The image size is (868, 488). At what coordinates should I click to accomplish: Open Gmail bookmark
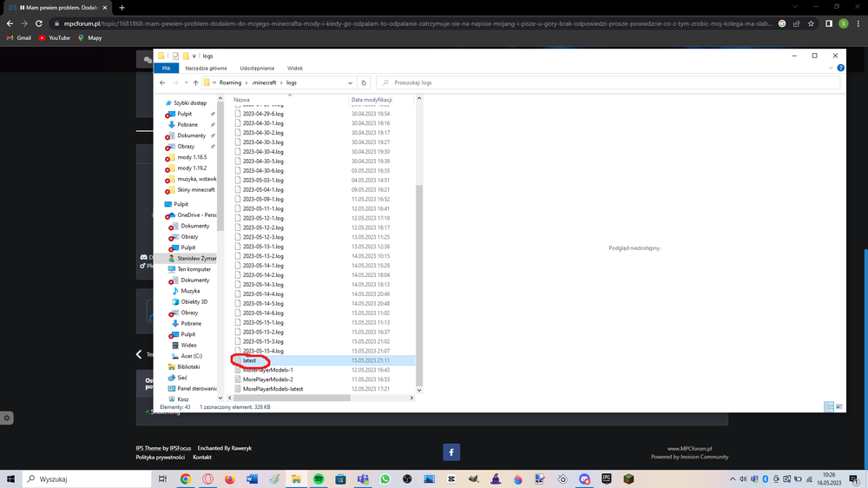point(19,37)
